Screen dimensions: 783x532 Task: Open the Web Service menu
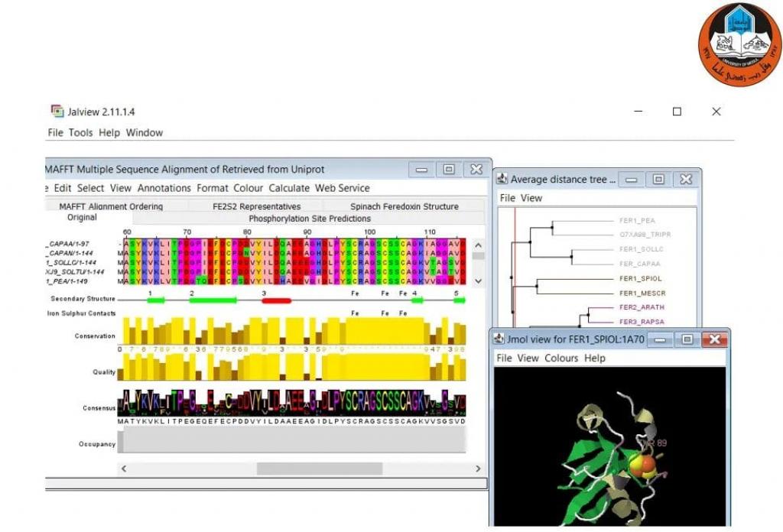(342, 188)
